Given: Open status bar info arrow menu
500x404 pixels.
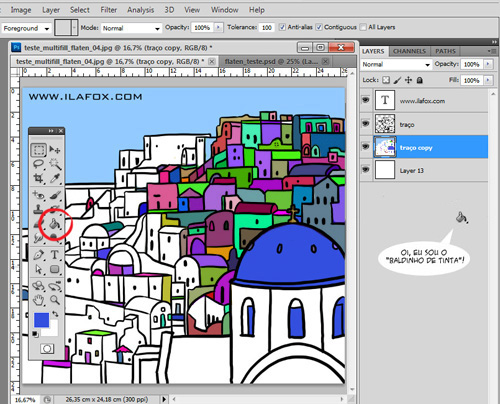Looking at the screenshot, I should [164, 399].
